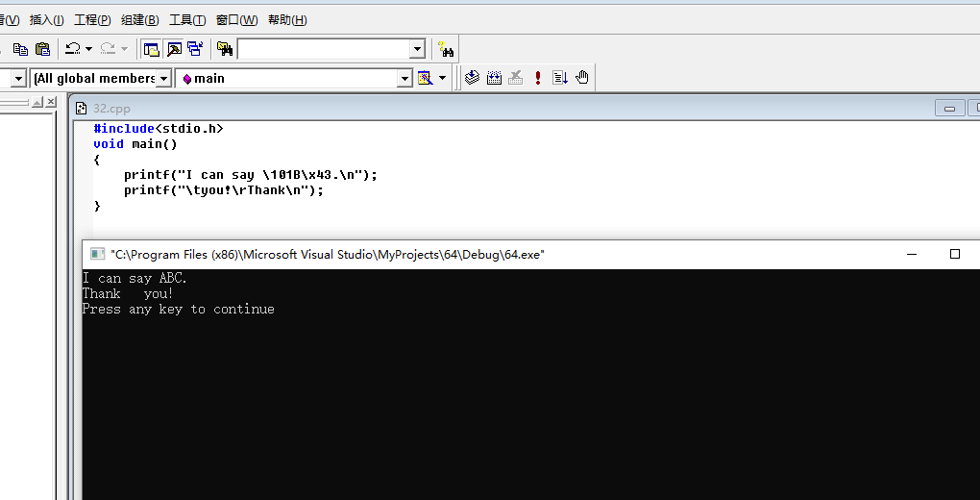Open the 工具(T) menu
The height and width of the screenshot is (500, 980).
click(187, 20)
